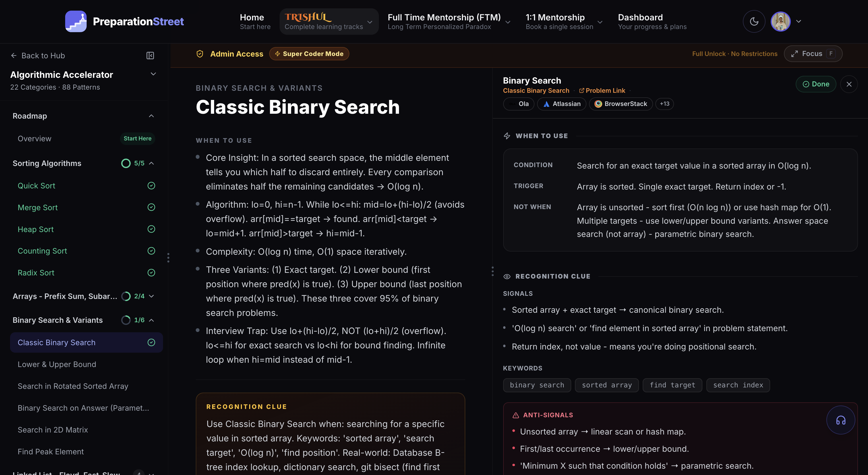Open the 1:1 Mentorship menu
The width and height of the screenshot is (868, 475).
tap(559, 21)
